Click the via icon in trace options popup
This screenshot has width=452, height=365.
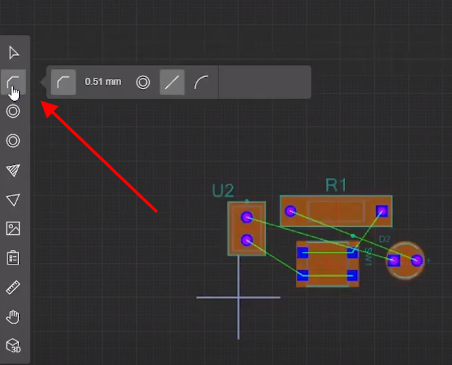143,82
